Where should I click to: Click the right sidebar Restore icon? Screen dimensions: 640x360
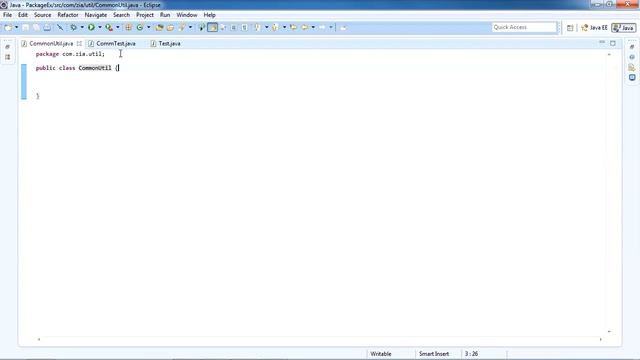(x=632, y=47)
